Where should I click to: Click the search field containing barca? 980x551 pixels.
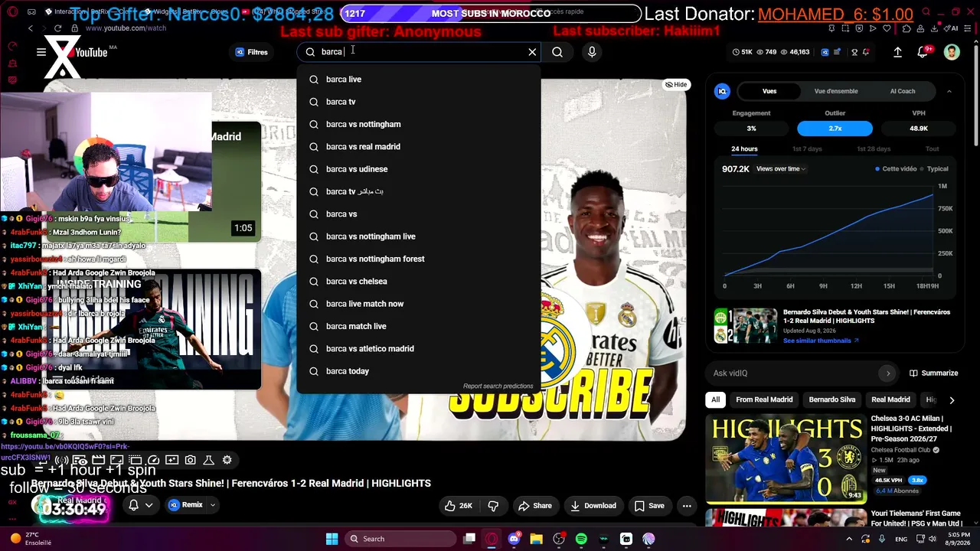(x=420, y=52)
